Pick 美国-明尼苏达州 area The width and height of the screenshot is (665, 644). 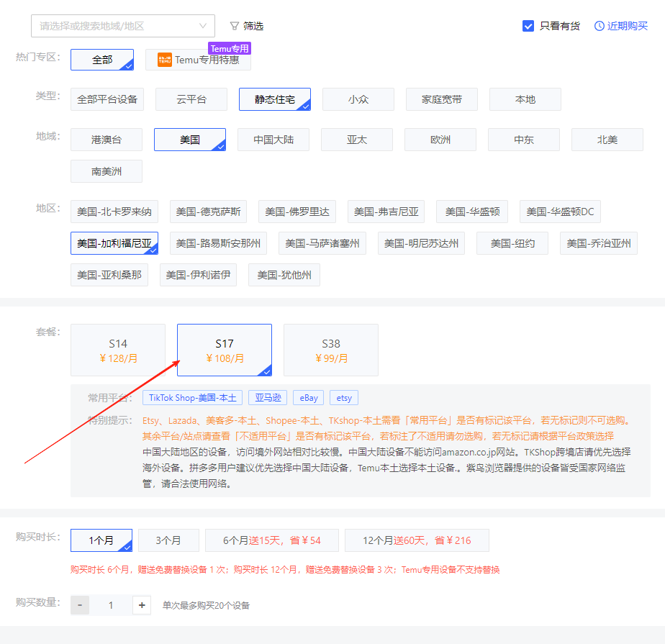pyautogui.click(x=422, y=243)
